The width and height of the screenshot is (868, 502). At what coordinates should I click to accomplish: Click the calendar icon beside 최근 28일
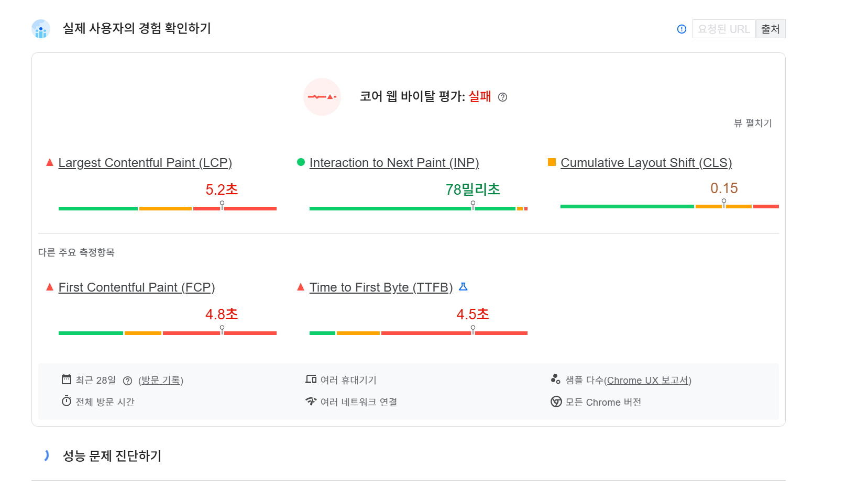pos(66,380)
